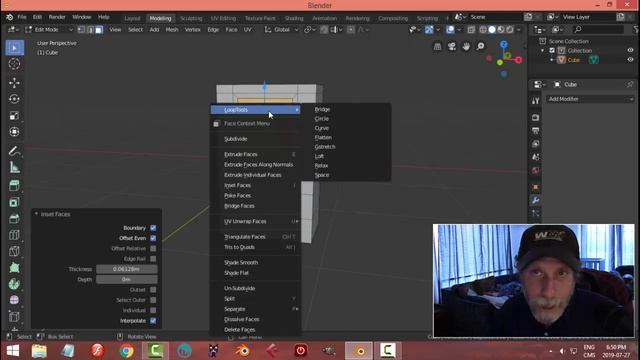Switch to solid viewport shading
Screen dimensions: 640x360
click(492, 30)
